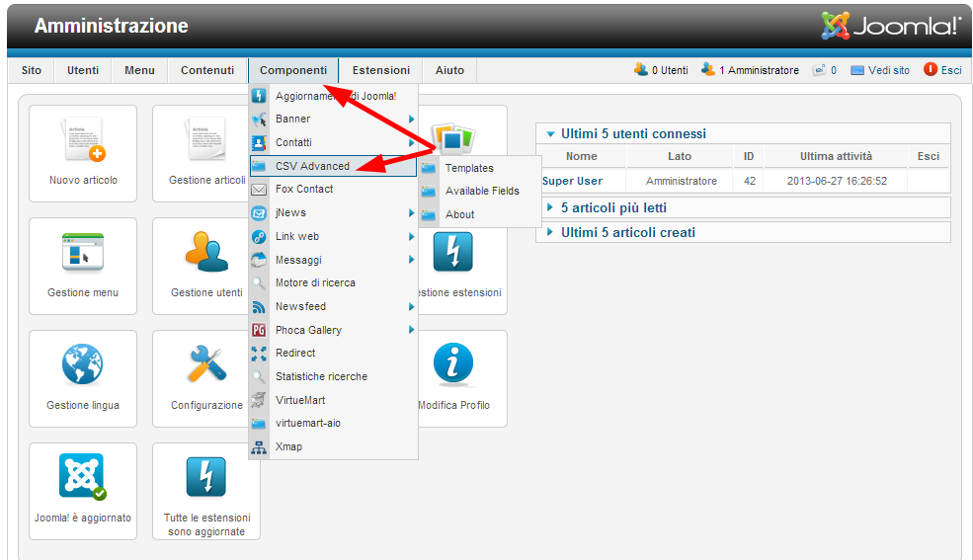Click the Newsfeed RSS icon
The height and width of the screenshot is (560, 973).
click(259, 307)
